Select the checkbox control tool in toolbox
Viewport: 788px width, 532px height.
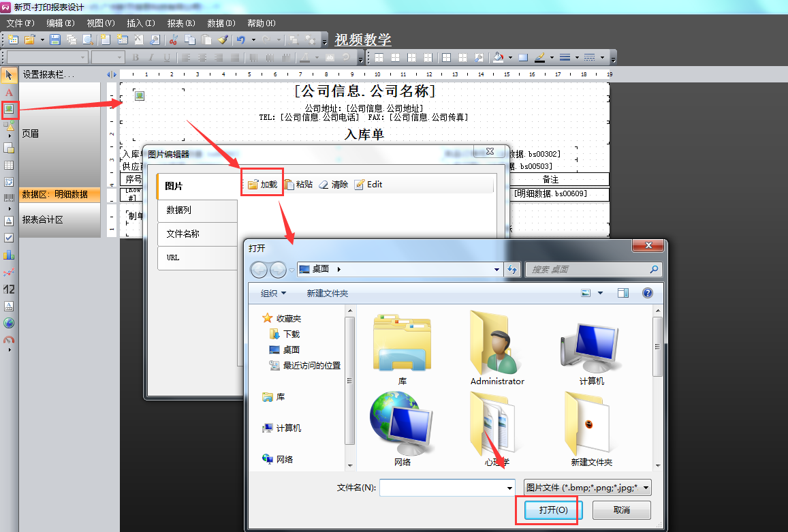[9, 238]
